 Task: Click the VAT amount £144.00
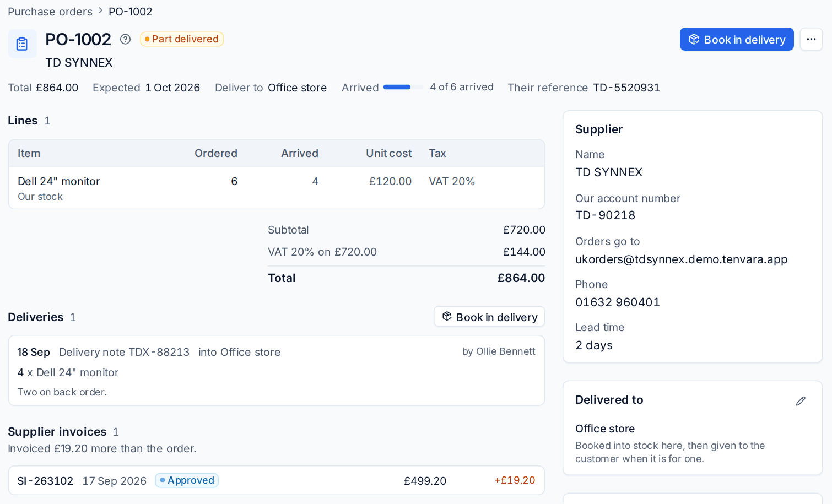(x=524, y=252)
